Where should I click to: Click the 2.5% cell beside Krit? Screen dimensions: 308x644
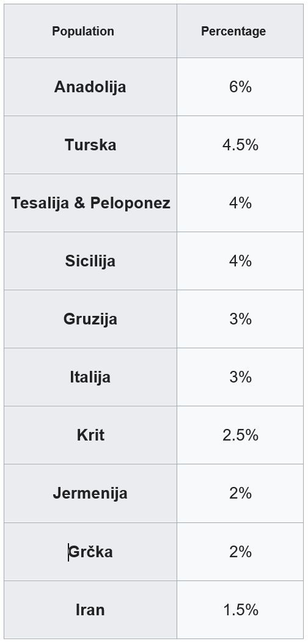(240, 436)
